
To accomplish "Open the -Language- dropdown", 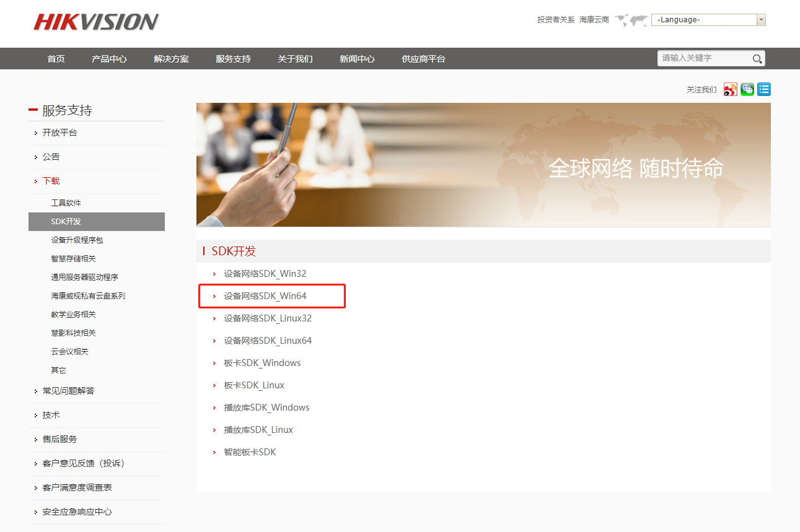I will tap(708, 19).
